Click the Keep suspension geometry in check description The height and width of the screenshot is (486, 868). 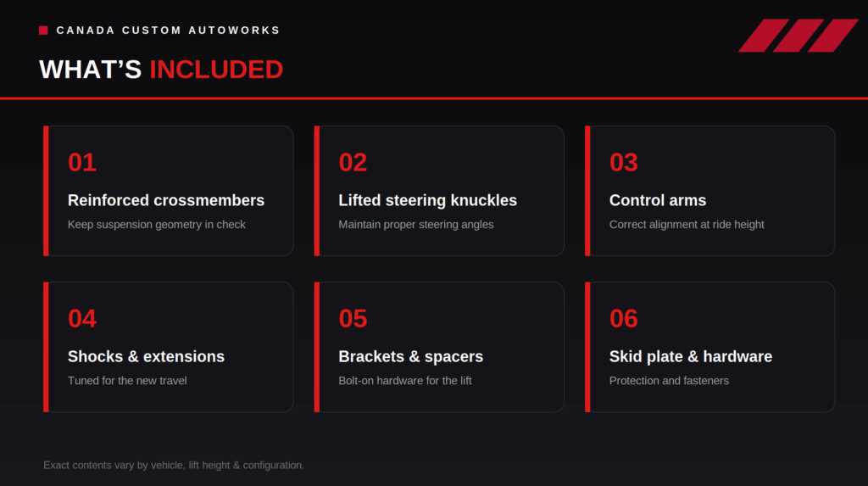(x=157, y=225)
